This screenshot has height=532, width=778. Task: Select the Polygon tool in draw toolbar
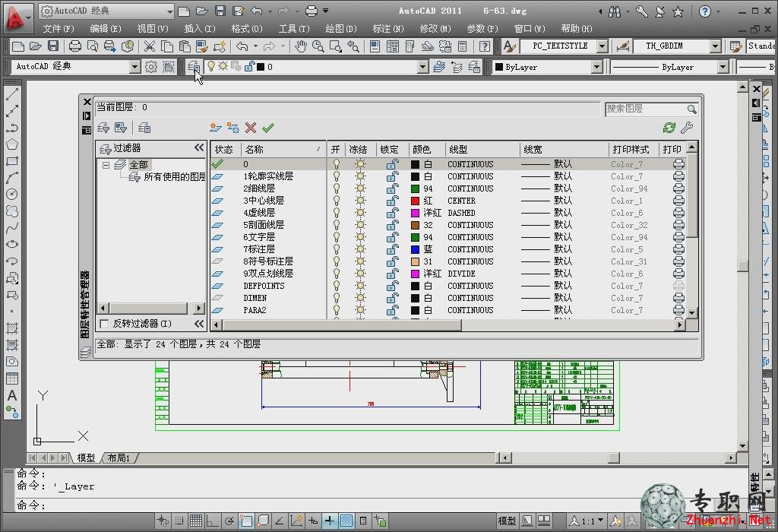12,144
